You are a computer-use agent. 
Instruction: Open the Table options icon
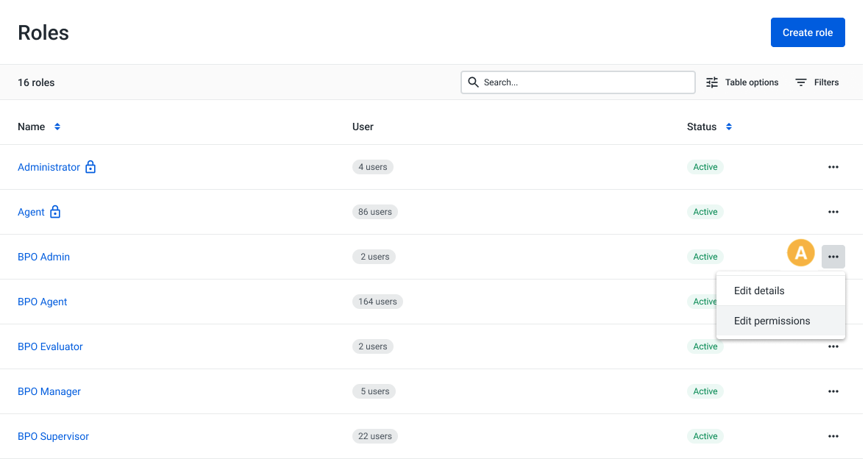711,82
